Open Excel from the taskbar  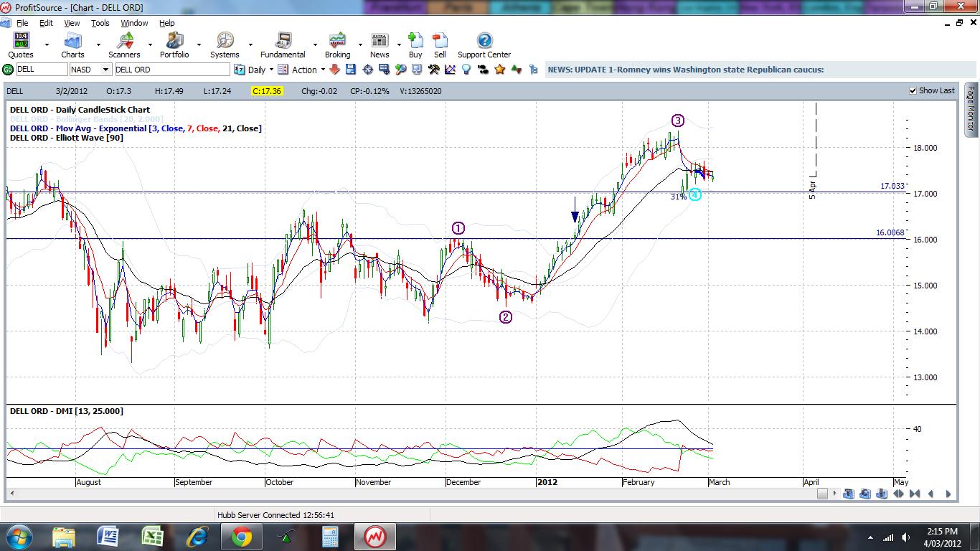[152, 537]
